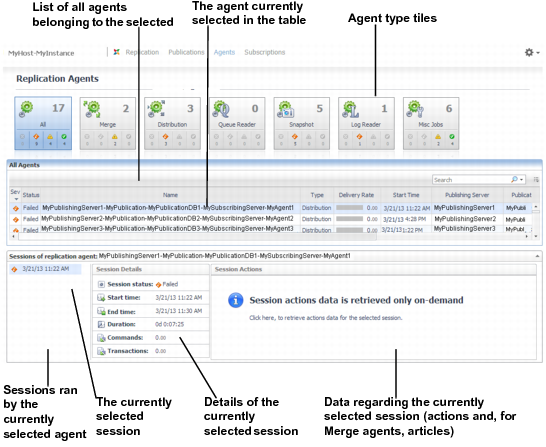Screen dimensions: 546x447
Task: Click normal green icon in Misc Jobs tile
Action: tap(452, 137)
